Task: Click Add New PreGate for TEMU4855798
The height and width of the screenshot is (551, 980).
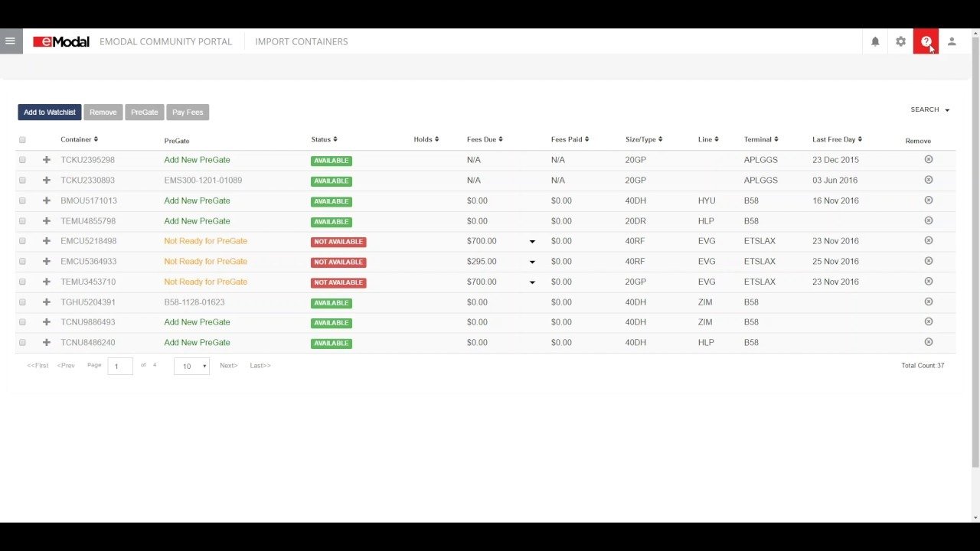Action: (197, 221)
